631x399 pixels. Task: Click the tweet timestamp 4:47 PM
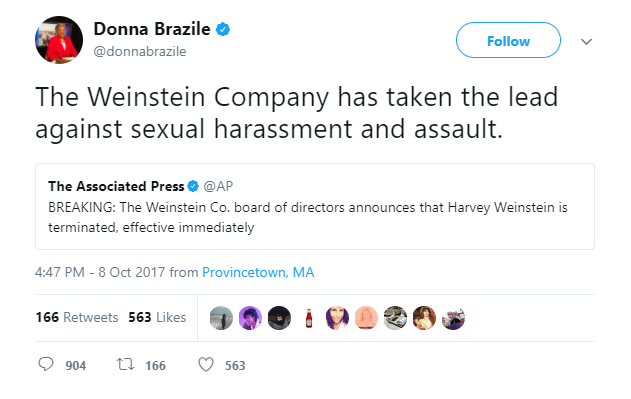tap(60, 272)
